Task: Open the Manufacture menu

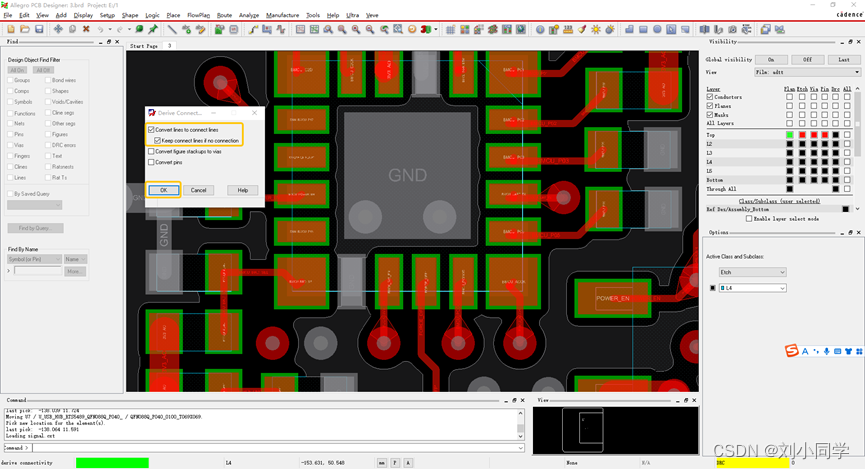Action: coord(282,15)
